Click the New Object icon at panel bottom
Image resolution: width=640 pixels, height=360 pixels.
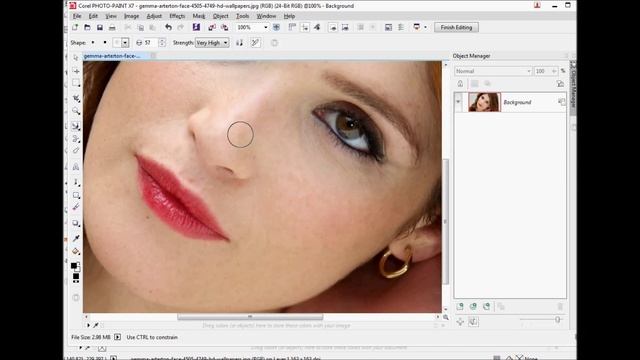[460, 307]
